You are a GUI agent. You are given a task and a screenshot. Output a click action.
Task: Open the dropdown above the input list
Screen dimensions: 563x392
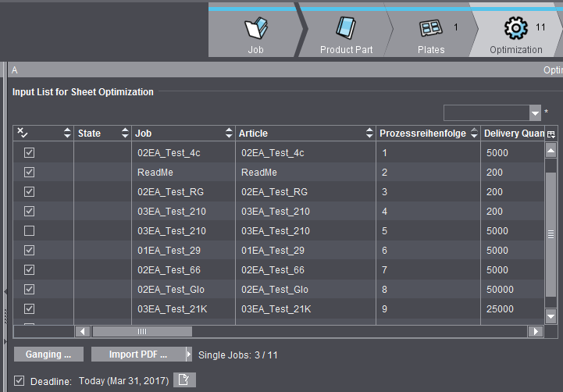535,113
